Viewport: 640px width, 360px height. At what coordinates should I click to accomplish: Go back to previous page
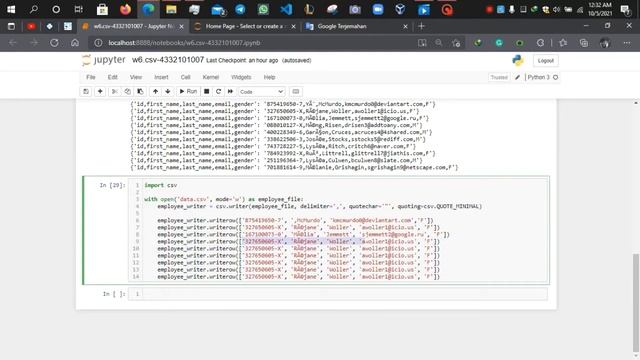[13, 43]
